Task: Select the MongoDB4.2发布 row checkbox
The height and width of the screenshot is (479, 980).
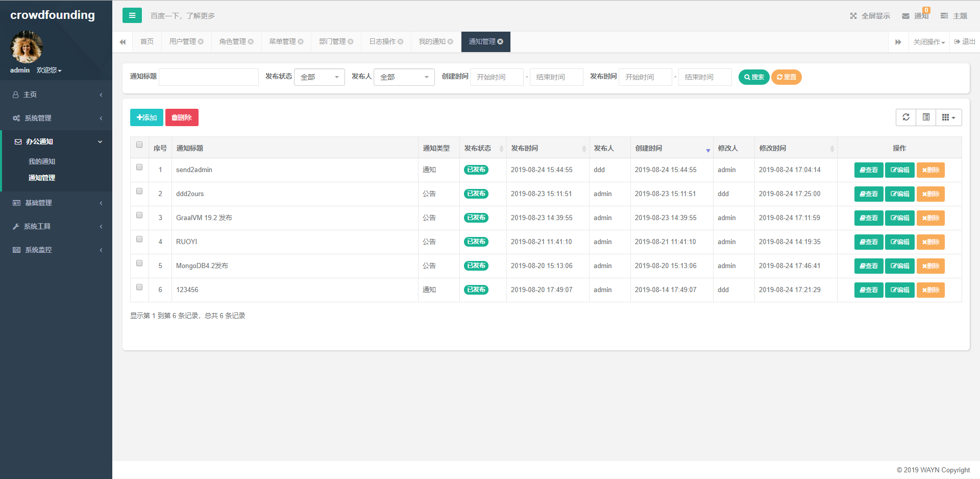Action: (x=139, y=263)
